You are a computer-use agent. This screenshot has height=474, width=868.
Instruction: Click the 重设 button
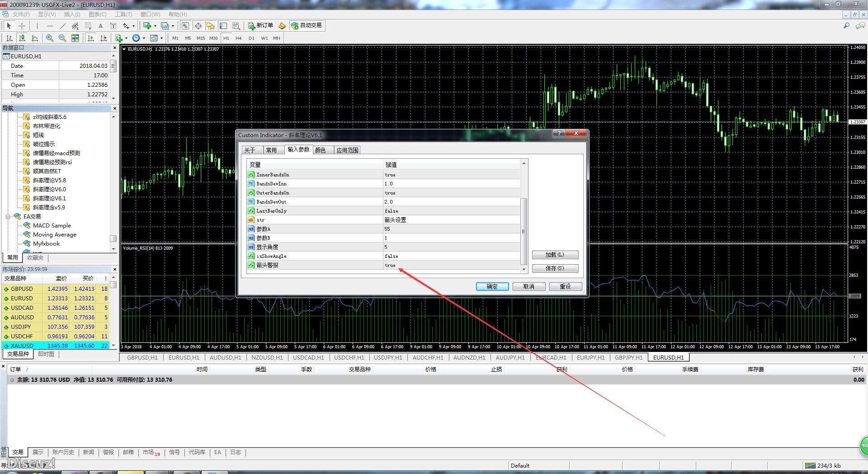566,286
